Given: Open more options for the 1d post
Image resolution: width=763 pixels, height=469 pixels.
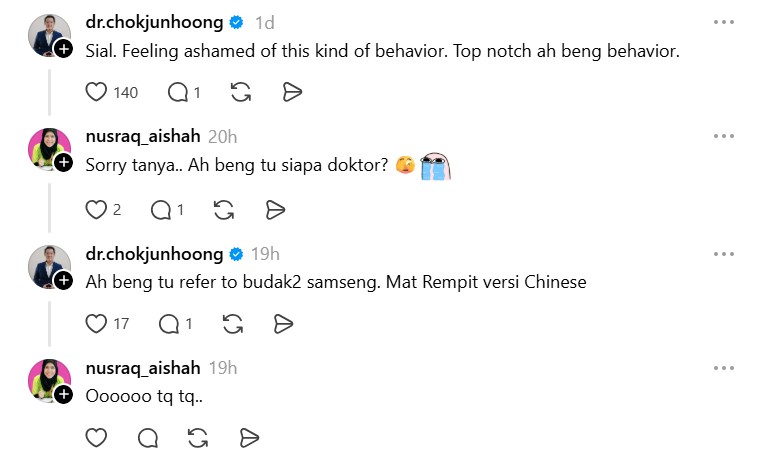Looking at the screenshot, I should click(x=724, y=22).
